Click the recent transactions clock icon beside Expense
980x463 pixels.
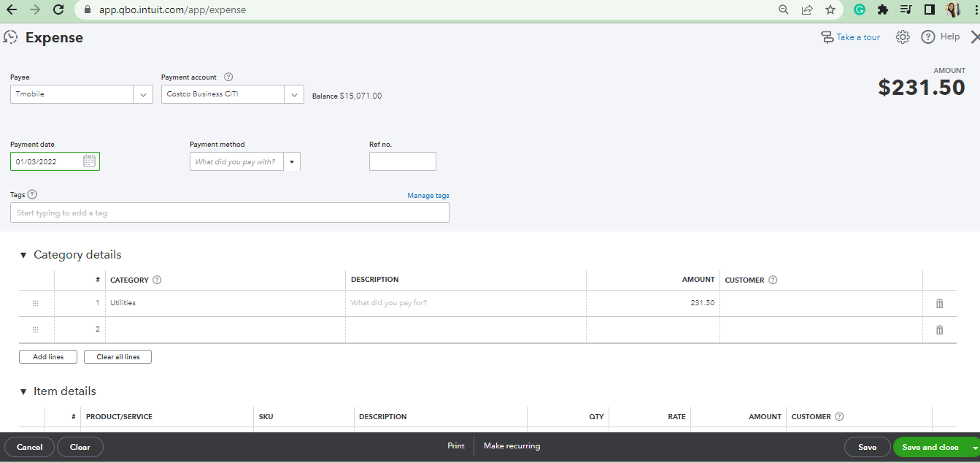(10, 37)
